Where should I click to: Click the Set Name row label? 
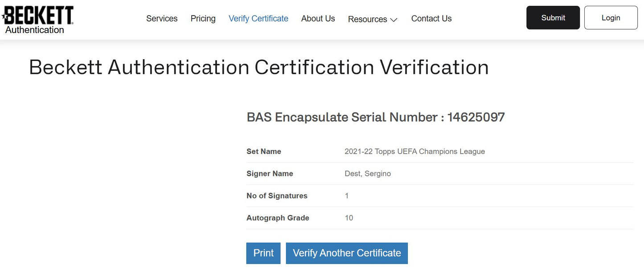pyautogui.click(x=264, y=151)
